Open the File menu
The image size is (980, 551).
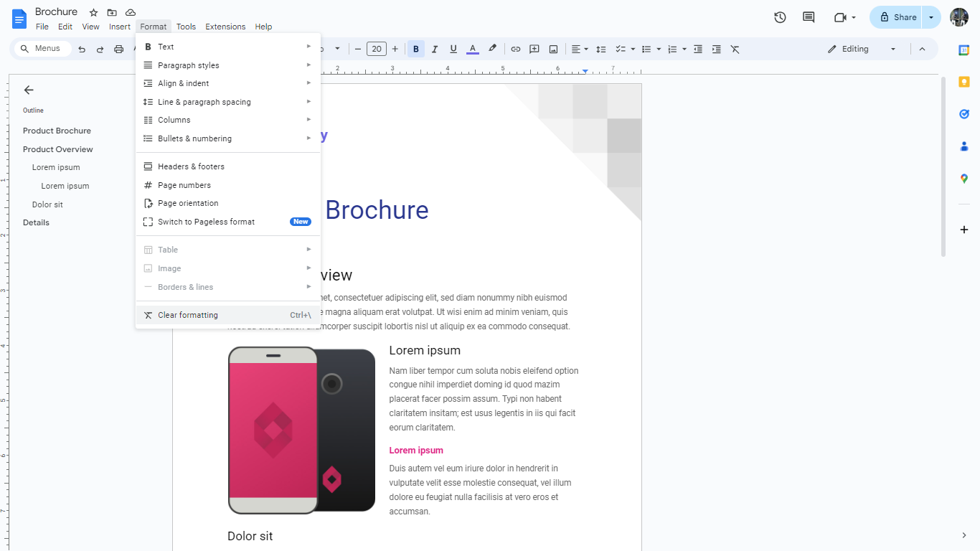[x=42, y=27]
